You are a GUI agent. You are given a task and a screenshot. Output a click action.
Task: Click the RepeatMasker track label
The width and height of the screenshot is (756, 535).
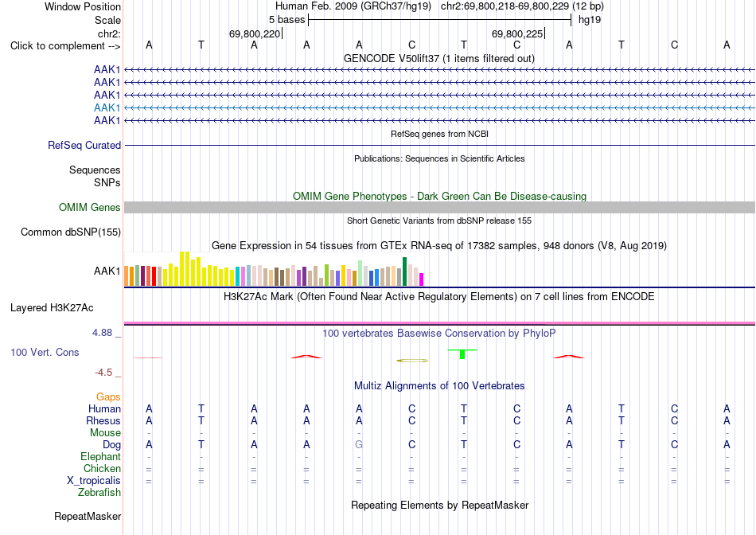pyautogui.click(x=88, y=516)
